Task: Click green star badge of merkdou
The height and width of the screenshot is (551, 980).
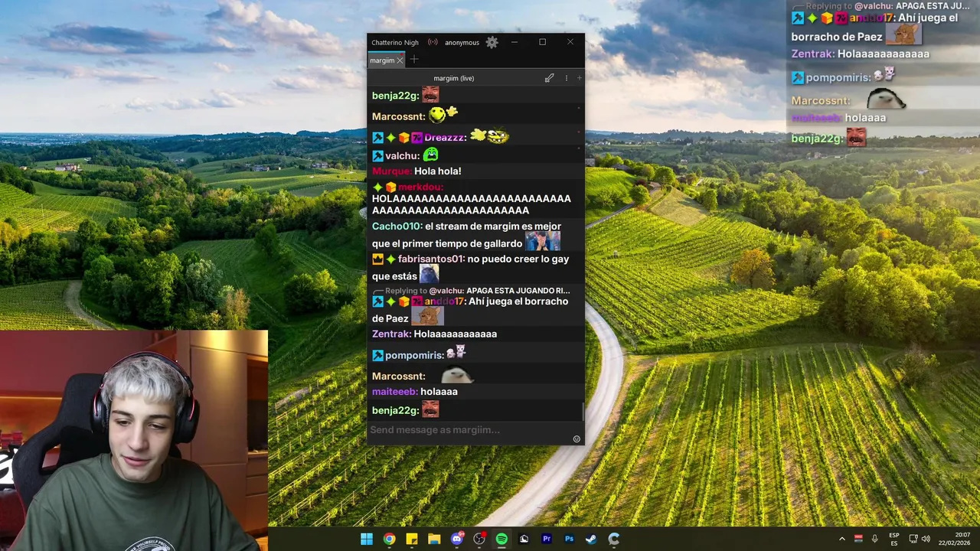Action: (377, 187)
